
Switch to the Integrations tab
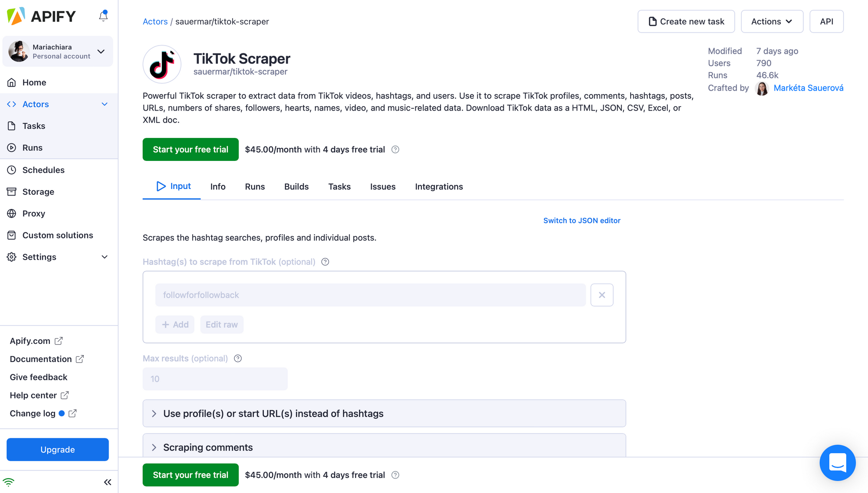439,187
